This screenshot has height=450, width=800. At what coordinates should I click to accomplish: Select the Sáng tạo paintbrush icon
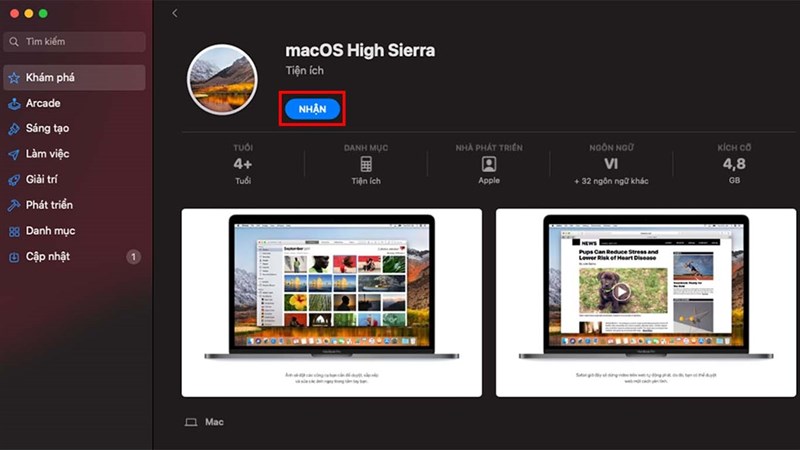click(x=14, y=129)
